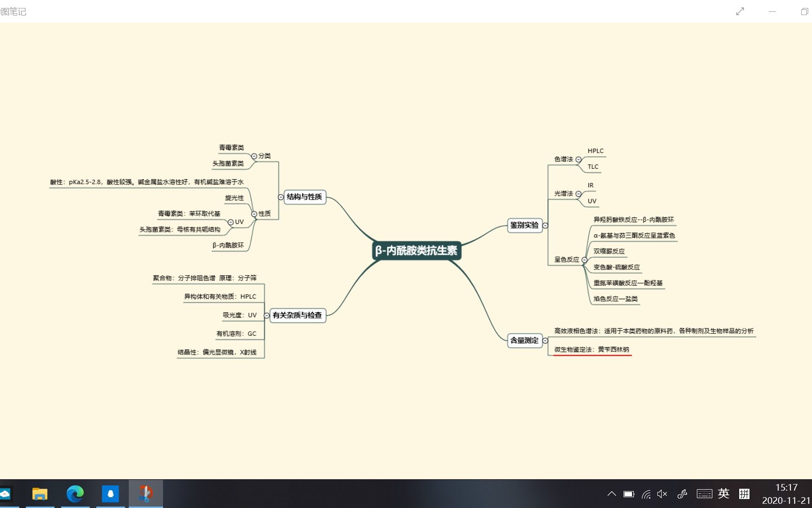Open the Wi-Fi network icon
This screenshot has height=508, width=812.
[x=646, y=494]
